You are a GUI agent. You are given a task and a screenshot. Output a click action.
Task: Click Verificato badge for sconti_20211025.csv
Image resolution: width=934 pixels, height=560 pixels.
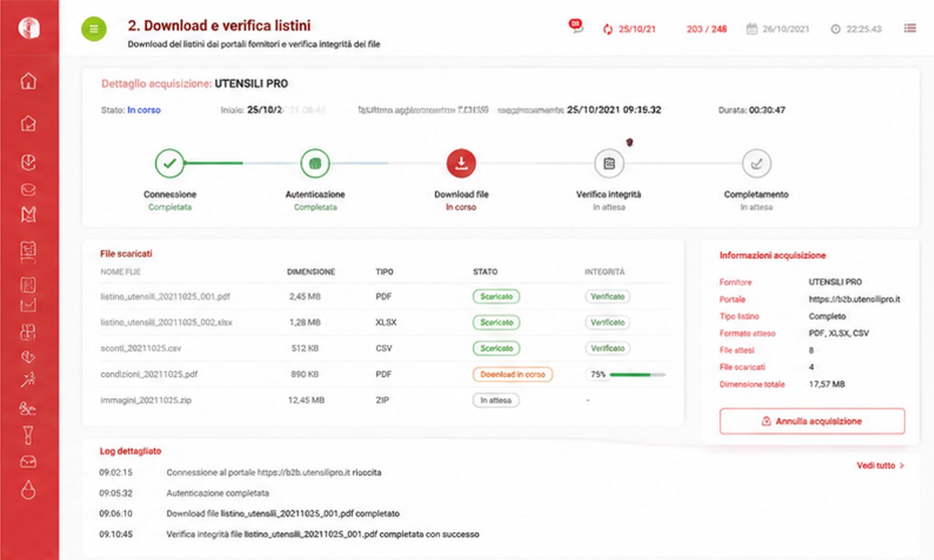pyautogui.click(x=607, y=348)
